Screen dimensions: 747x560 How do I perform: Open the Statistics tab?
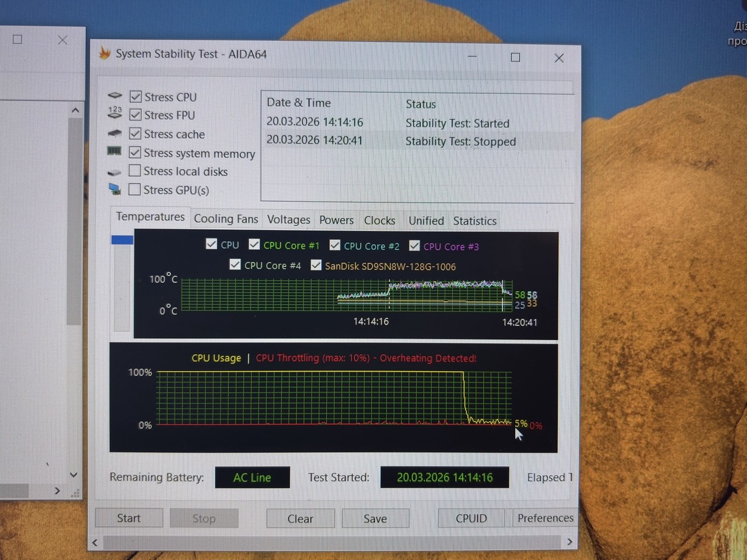(474, 220)
